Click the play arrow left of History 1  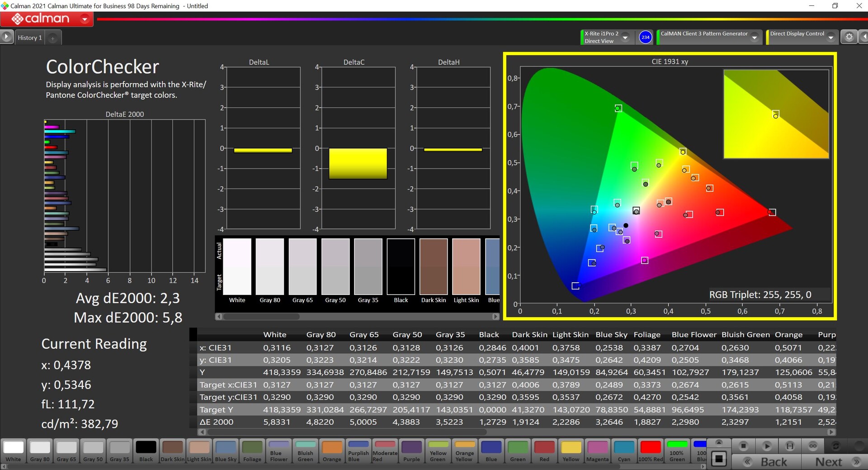tap(6, 37)
